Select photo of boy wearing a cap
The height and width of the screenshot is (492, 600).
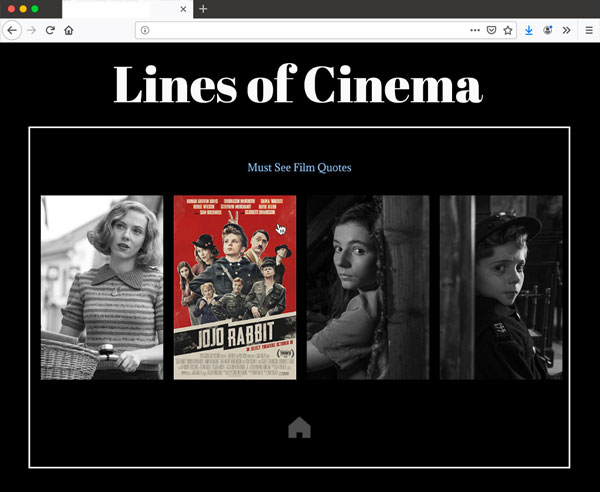tap(501, 287)
